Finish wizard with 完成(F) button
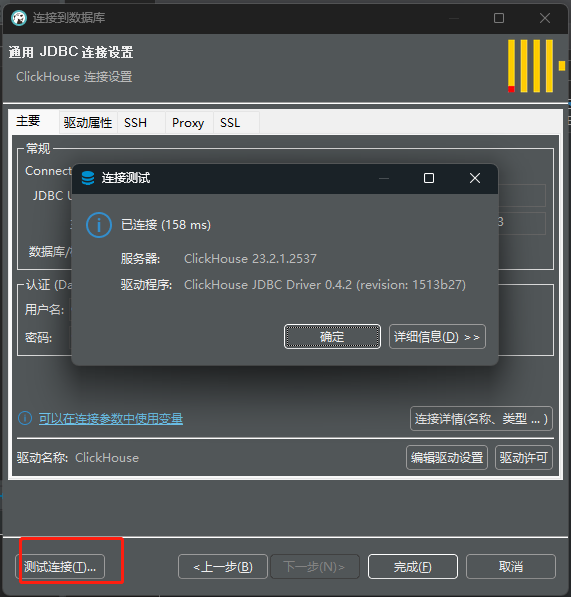The image size is (571, 597). 413,567
